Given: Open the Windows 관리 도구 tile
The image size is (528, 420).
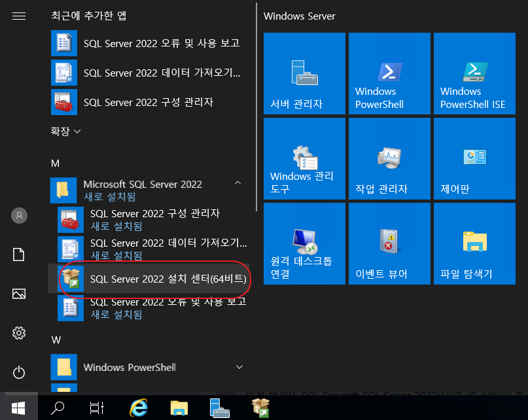Looking at the screenshot, I should tap(304, 158).
